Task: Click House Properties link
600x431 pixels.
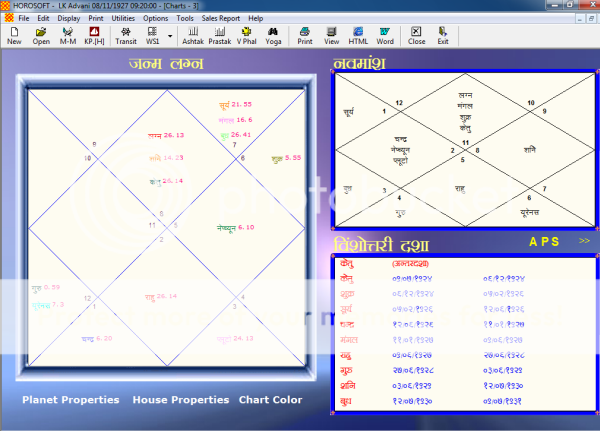Action: [x=179, y=400]
